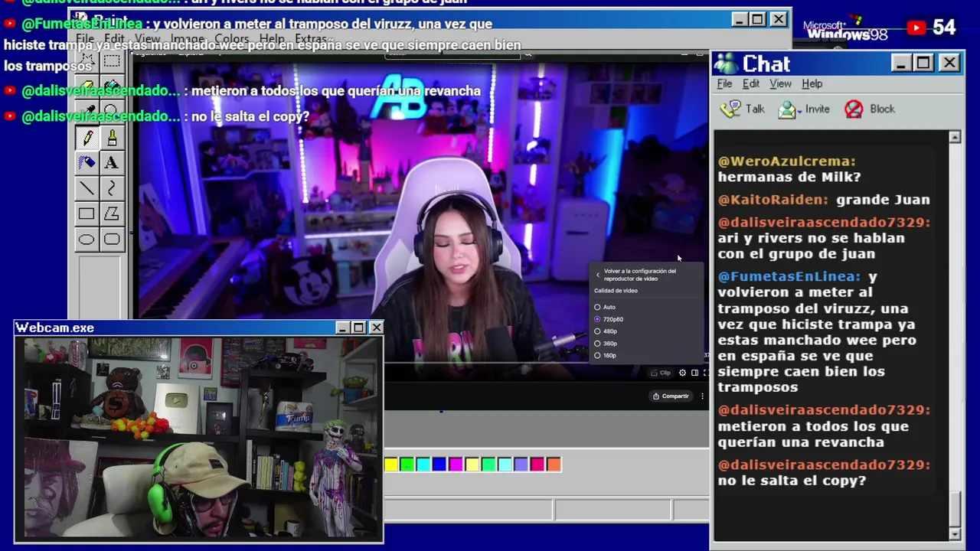
Task: Select the Brush tool in Paint
Action: click(112, 138)
